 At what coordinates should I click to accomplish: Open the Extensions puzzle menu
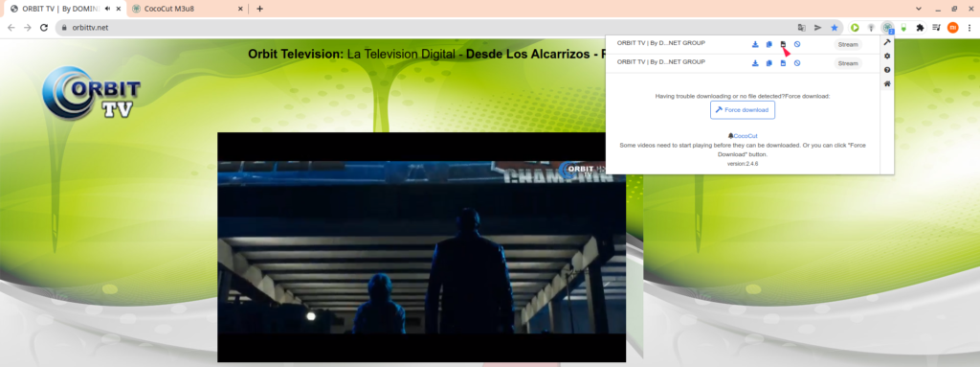(920, 28)
